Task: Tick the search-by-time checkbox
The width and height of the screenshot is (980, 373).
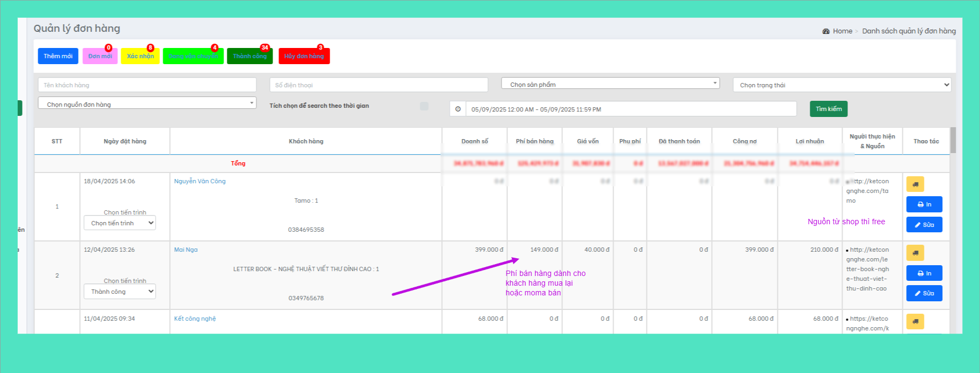Action: coord(424,106)
